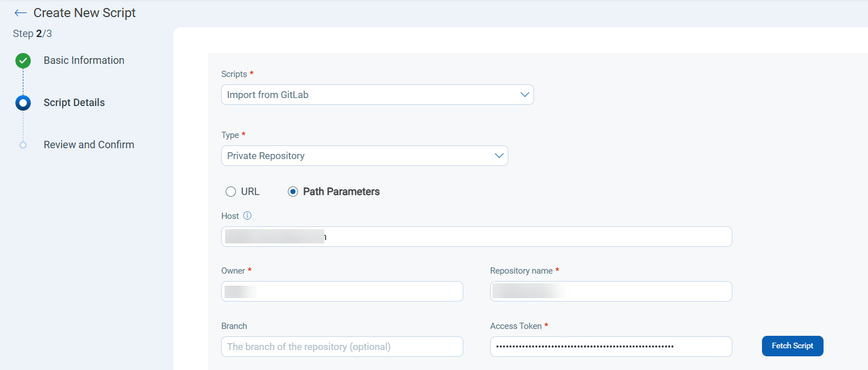Image resolution: width=868 pixels, height=370 pixels.
Task: Click the Script Details step circle icon
Action: 23,103
